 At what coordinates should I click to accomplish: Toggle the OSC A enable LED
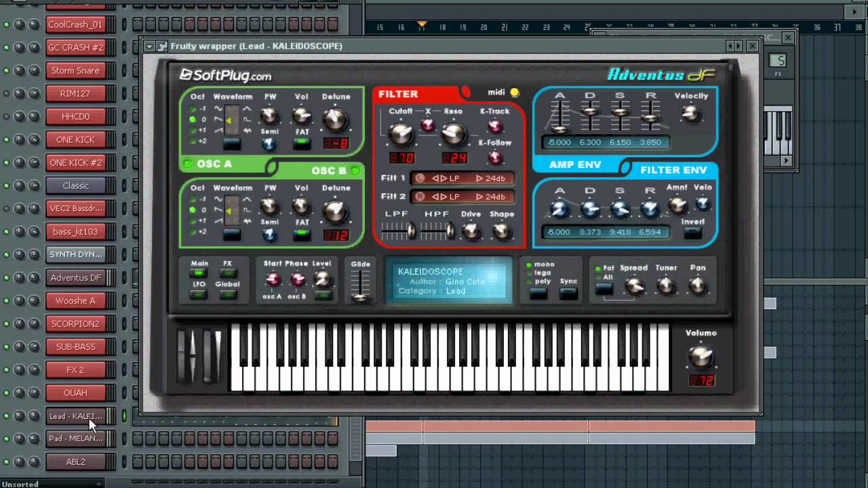(x=188, y=163)
